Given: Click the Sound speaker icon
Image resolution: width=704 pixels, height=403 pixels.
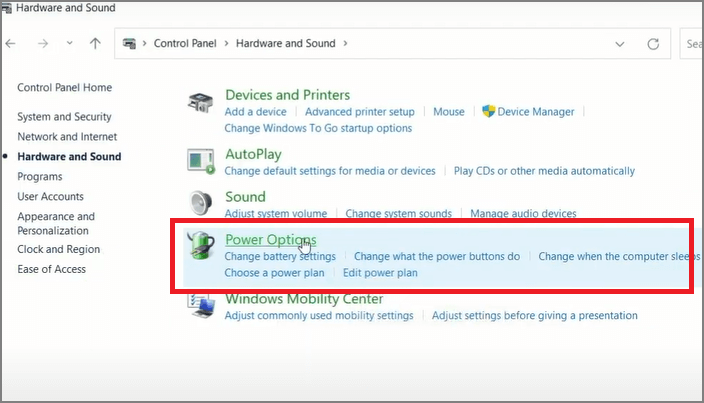Looking at the screenshot, I should 200,203.
